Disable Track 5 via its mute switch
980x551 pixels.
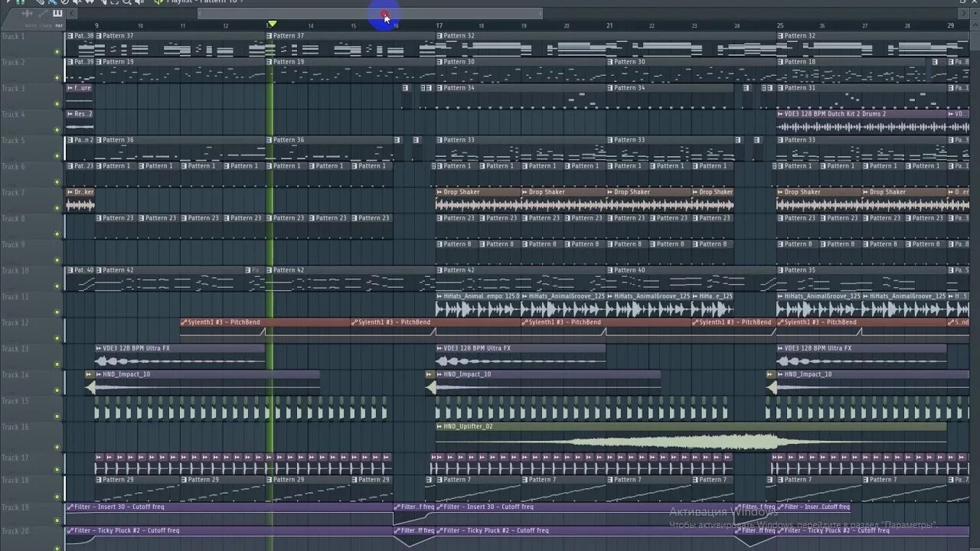coord(57,156)
